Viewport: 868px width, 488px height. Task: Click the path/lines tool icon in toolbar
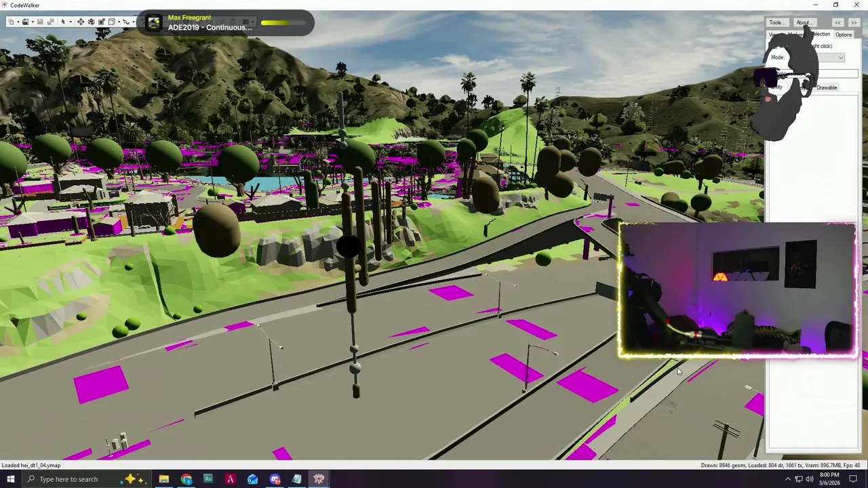(x=126, y=22)
